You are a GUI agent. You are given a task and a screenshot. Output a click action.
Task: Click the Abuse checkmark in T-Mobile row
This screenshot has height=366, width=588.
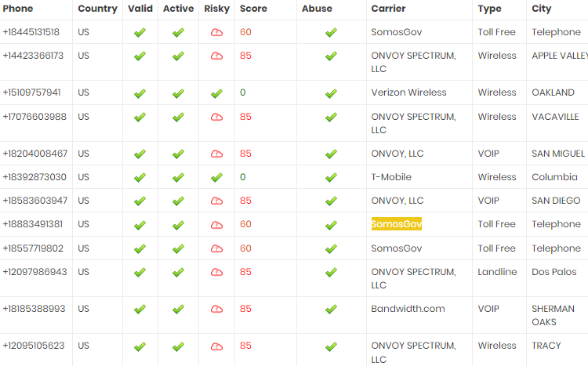(331, 178)
